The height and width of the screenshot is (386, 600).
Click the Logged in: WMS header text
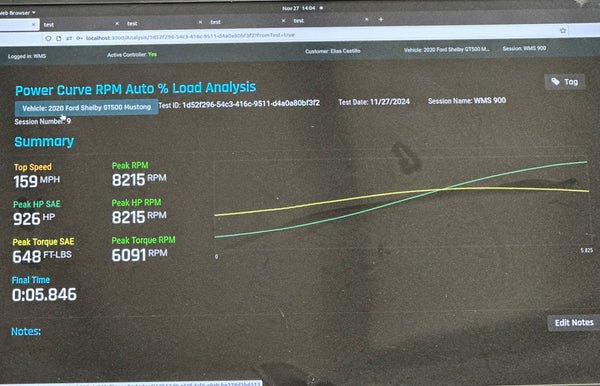click(27, 56)
